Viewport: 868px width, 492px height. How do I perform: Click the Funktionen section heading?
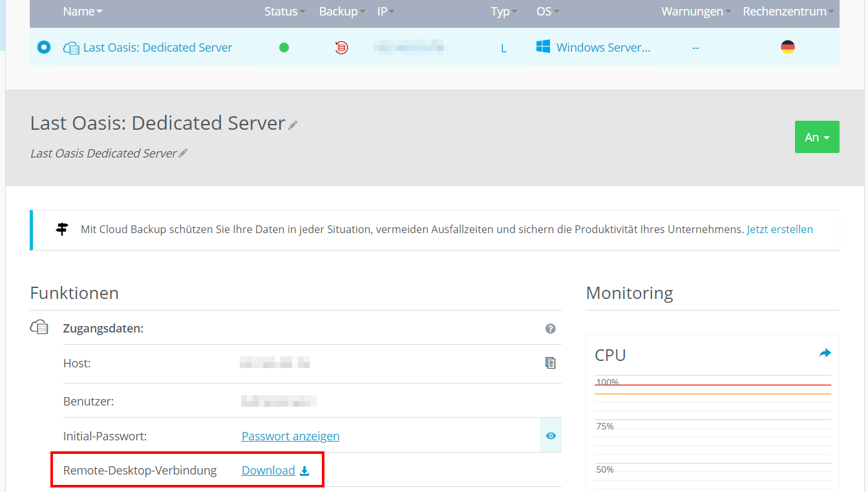click(x=74, y=293)
